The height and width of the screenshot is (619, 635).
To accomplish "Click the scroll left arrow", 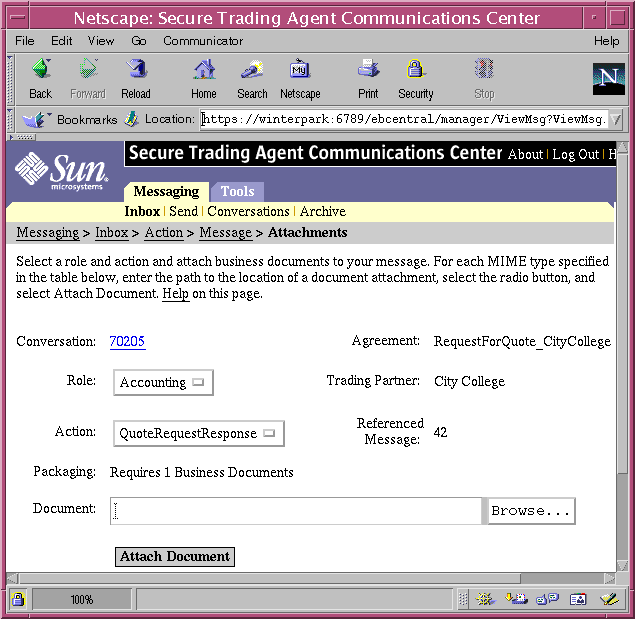I will [x=12, y=578].
